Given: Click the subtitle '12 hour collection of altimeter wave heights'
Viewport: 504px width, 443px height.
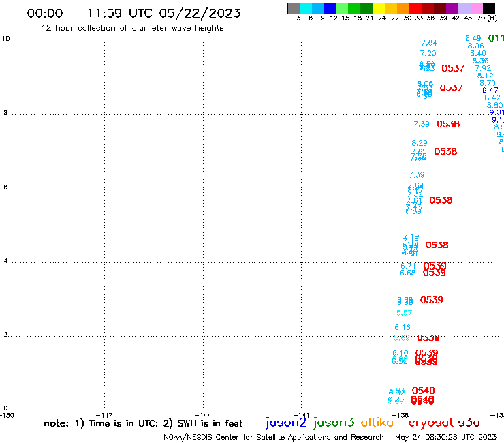Looking at the screenshot, I should (132, 28).
